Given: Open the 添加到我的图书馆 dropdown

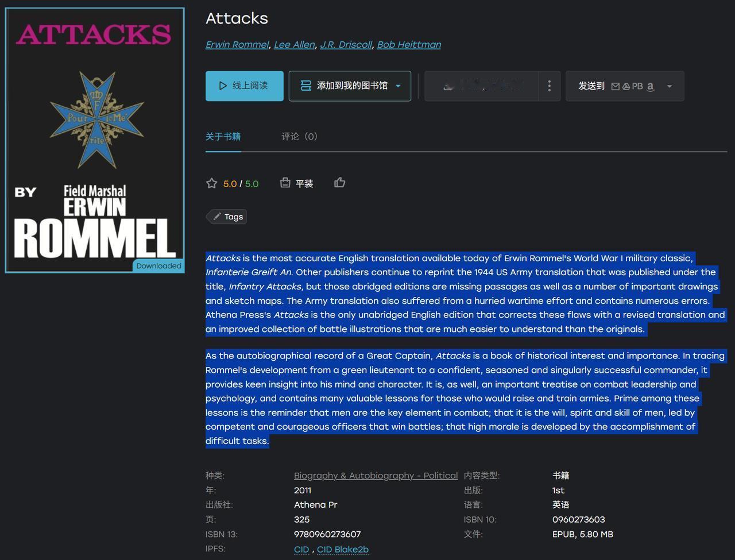Looking at the screenshot, I should coord(350,86).
